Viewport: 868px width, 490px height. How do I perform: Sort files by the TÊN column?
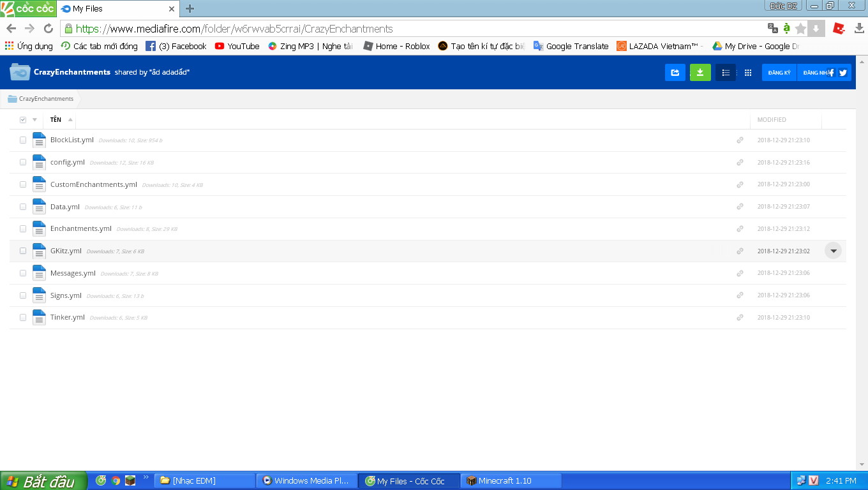56,120
